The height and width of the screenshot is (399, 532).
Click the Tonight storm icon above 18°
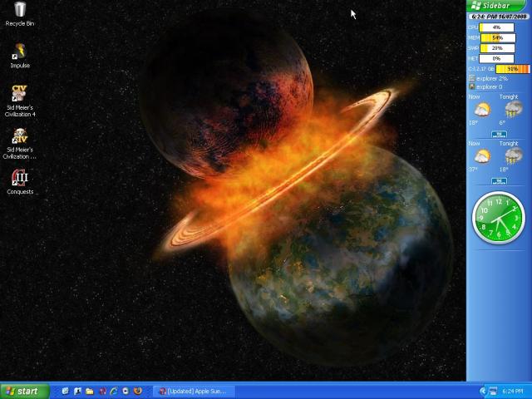point(514,156)
